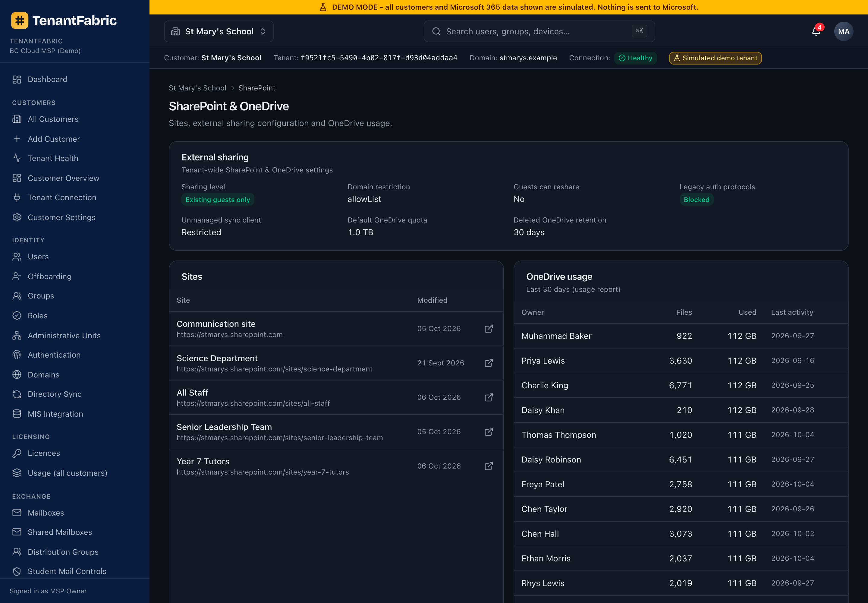This screenshot has width=868, height=603.
Task: Click the ⌘K shortcut hint in search
Action: tap(639, 31)
